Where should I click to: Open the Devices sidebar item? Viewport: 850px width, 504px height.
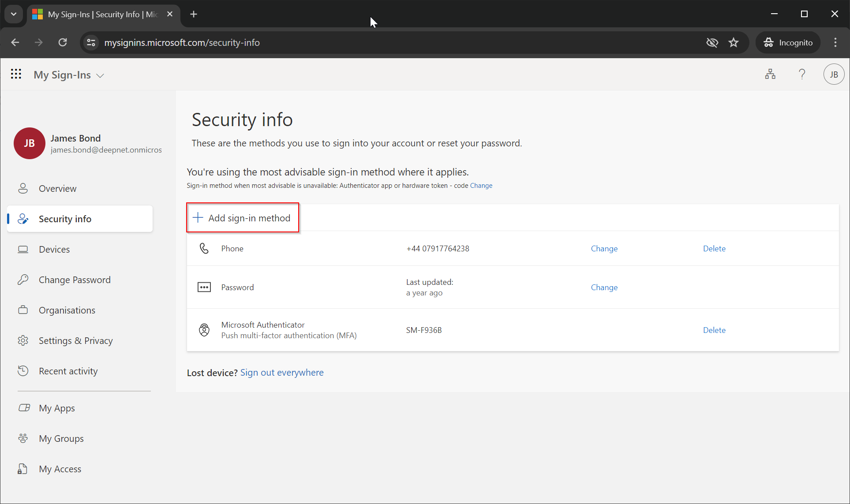[x=54, y=250]
